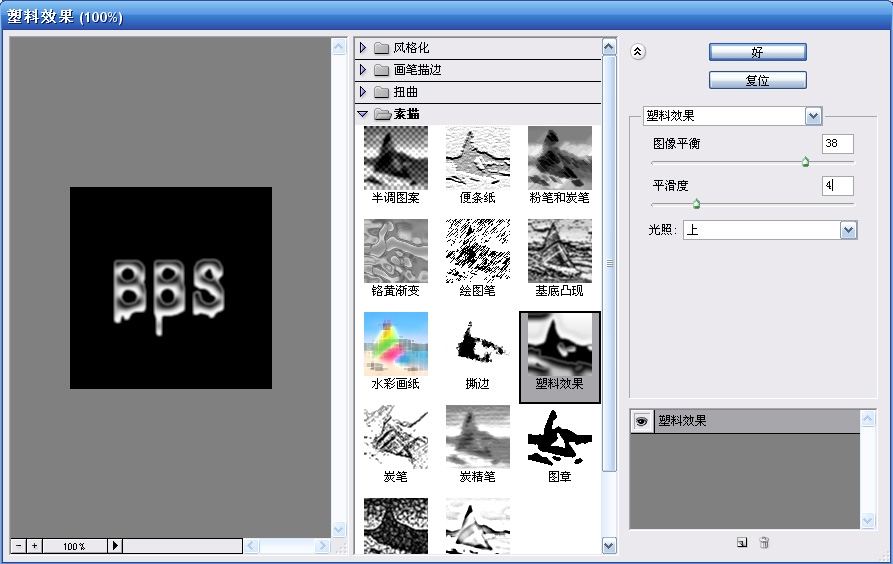Click the zoom out minus button

(x=18, y=546)
